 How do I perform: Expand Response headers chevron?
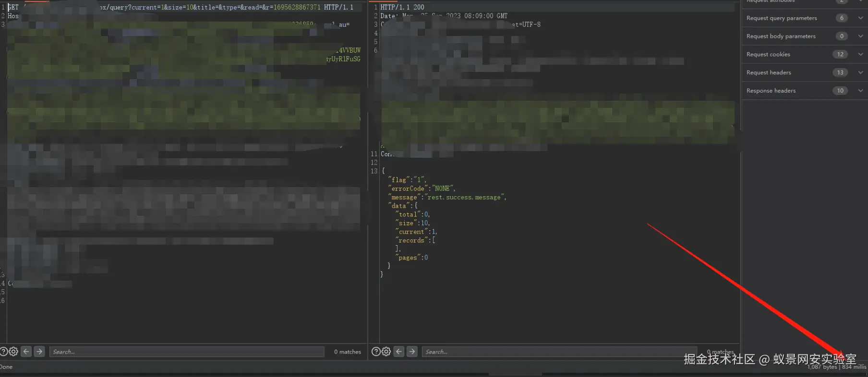point(860,91)
